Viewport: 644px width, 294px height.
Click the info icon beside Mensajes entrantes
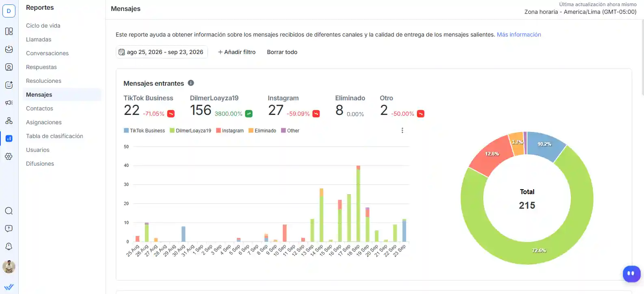click(191, 83)
